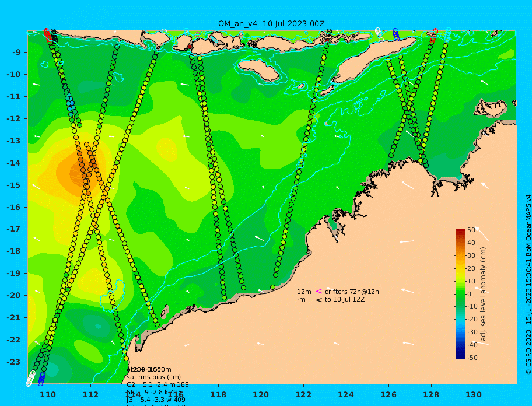Click latitude axis label -19
This screenshot has width=532, height=406.
pos(14,274)
